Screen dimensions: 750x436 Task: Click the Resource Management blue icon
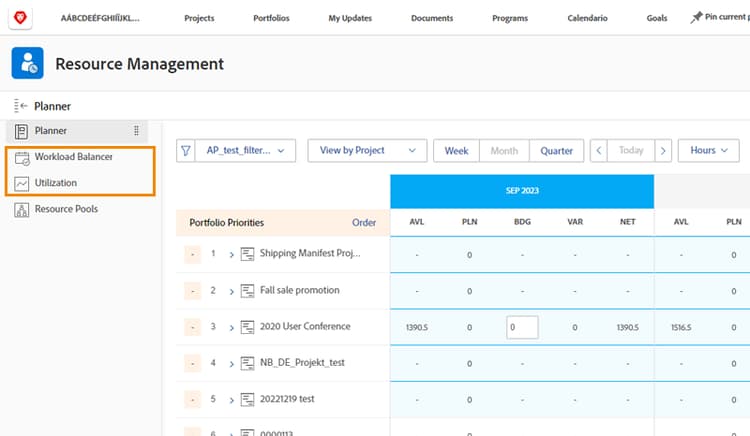pyautogui.click(x=27, y=63)
